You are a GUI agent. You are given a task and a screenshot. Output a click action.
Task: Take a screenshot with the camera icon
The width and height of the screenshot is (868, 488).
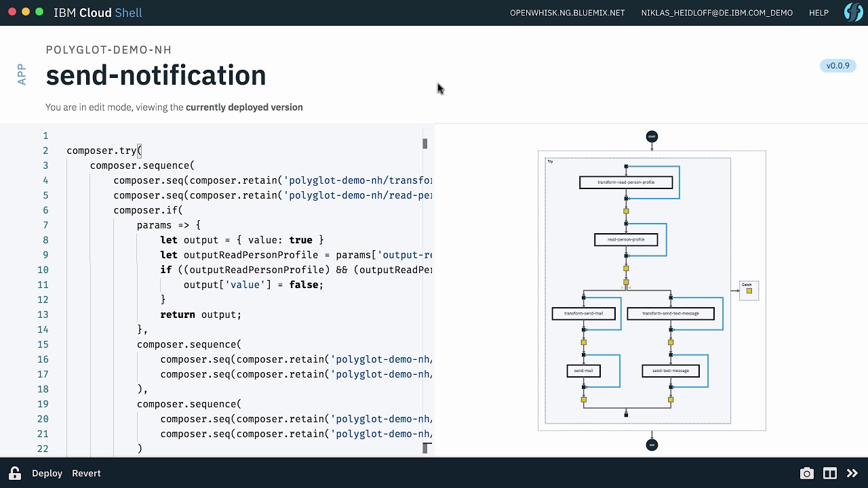coord(806,474)
